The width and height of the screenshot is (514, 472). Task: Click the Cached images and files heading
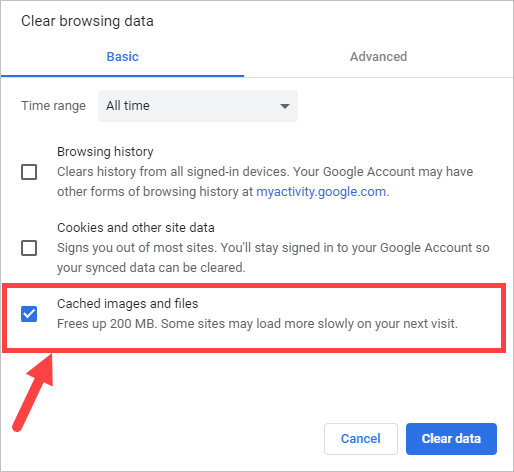[x=128, y=304]
